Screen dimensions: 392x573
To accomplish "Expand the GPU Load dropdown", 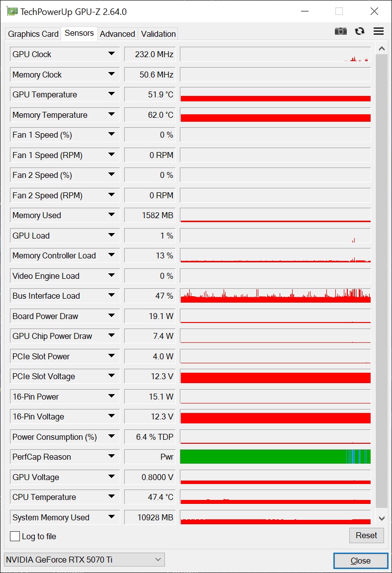I will point(111,236).
